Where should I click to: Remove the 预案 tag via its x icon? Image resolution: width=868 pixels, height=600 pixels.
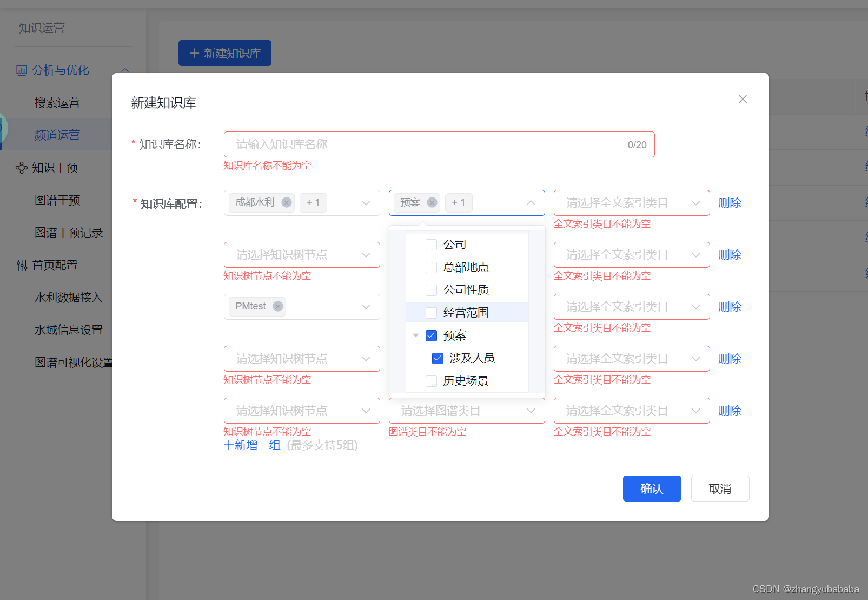pos(432,202)
